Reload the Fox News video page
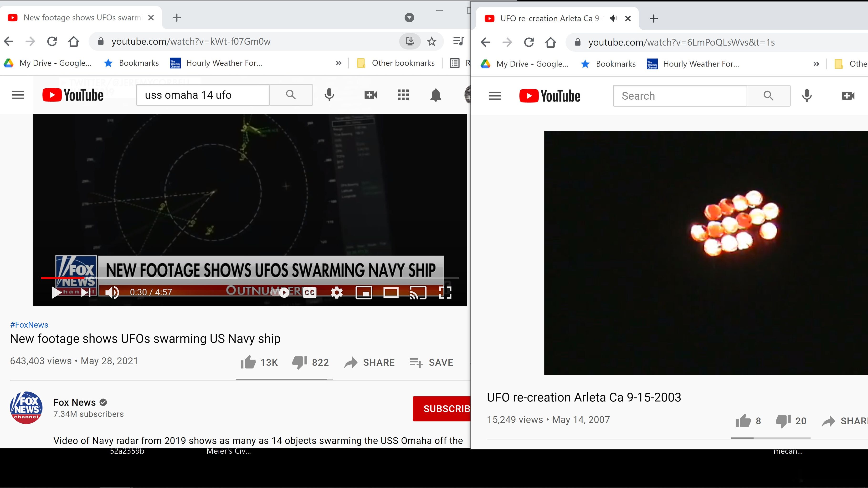The width and height of the screenshot is (868, 488). tap(52, 41)
